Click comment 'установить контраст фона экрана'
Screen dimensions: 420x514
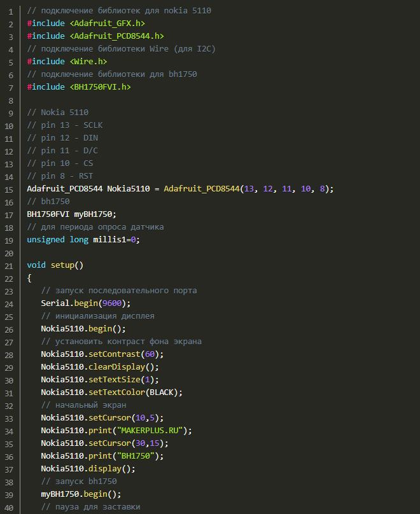(122, 342)
